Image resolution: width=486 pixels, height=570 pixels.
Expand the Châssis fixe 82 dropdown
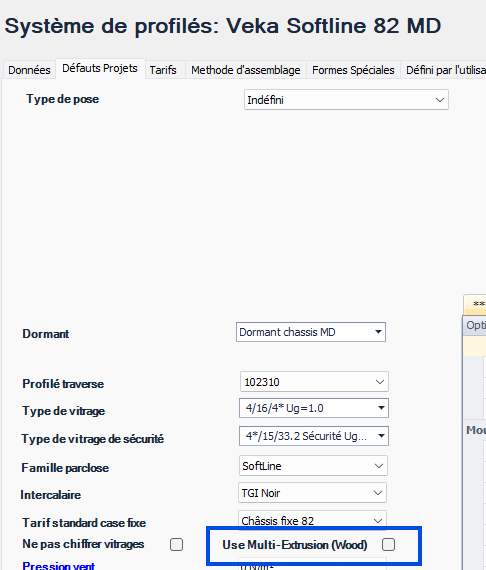(312, 521)
